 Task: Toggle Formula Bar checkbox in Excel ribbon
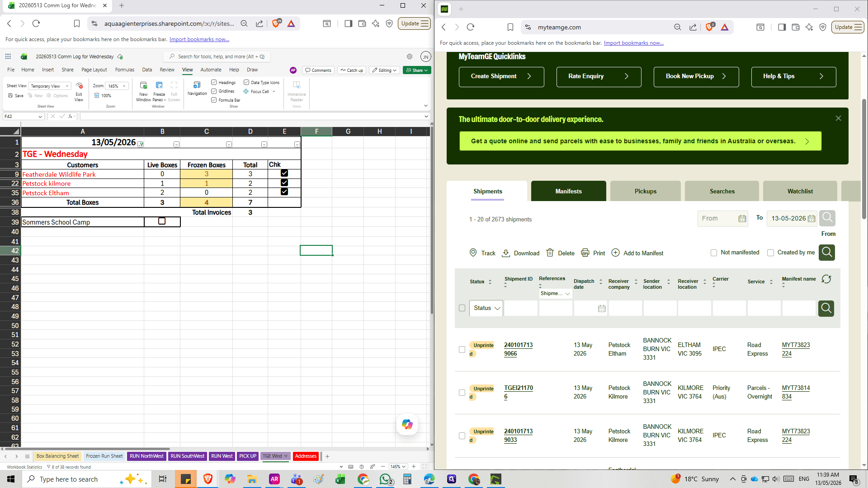(x=214, y=100)
